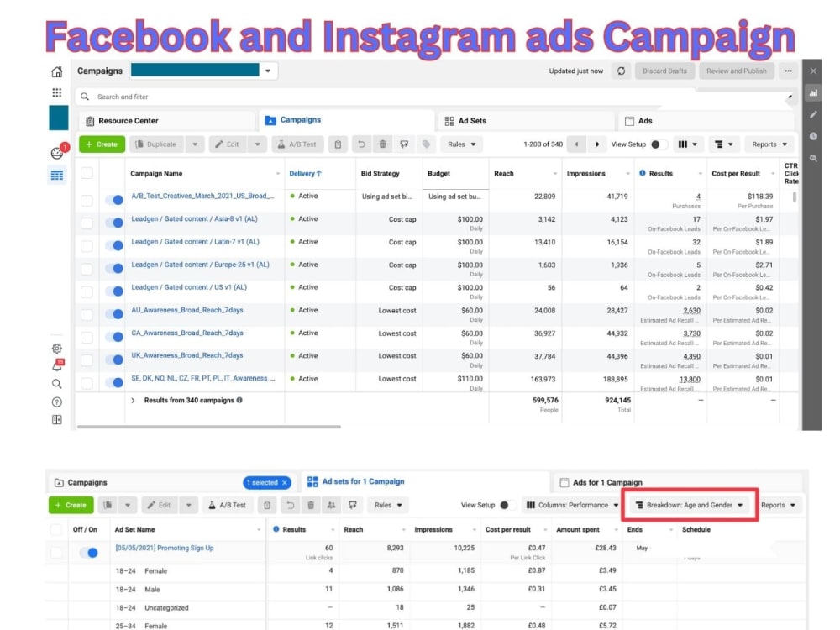Click the trash icon to delete selected campaigns

pos(383,144)
